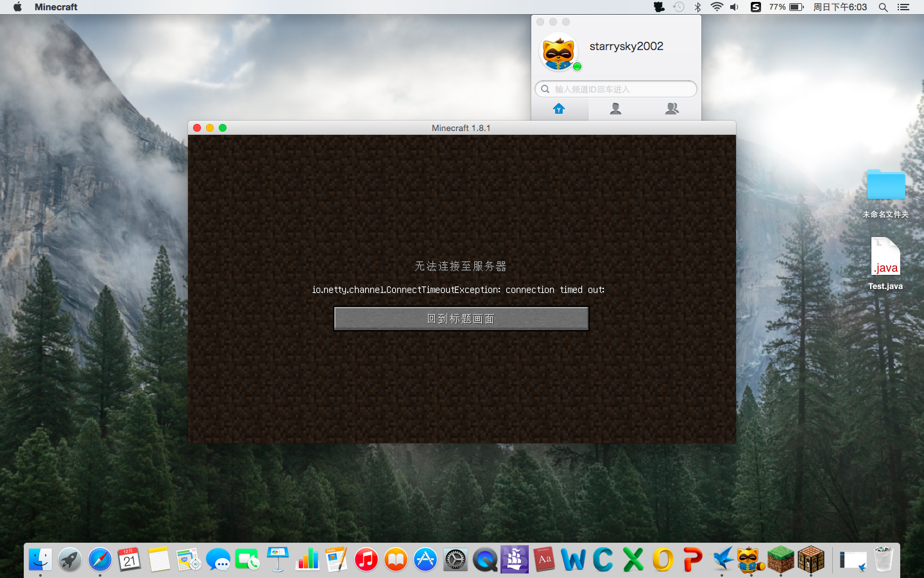The height and width of the screenshot is (578, 924).
Task: Open Numbers from the dock
Action: [x=307, y=559]
